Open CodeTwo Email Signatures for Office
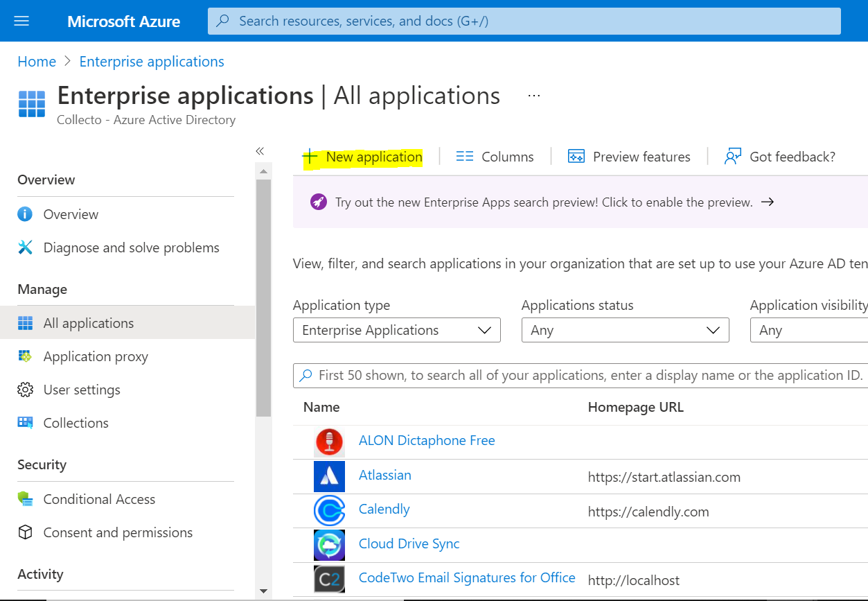 [467, 577]
